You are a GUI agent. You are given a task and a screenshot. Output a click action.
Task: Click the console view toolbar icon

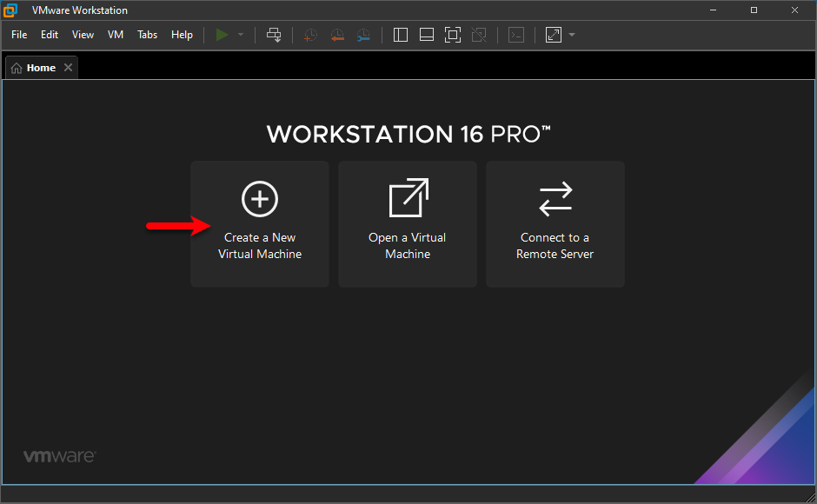pos(515,35)
